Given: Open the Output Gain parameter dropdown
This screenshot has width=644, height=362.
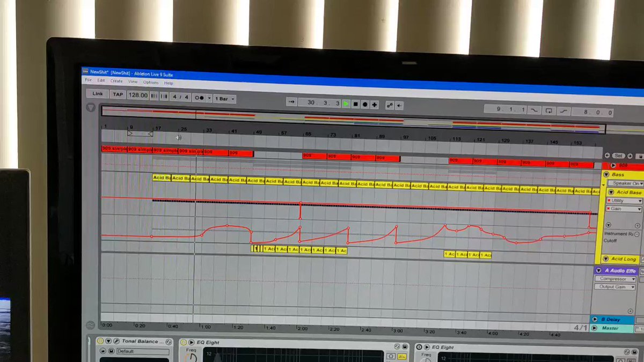Looking at the screenshot, I should [x=615, y=287].
